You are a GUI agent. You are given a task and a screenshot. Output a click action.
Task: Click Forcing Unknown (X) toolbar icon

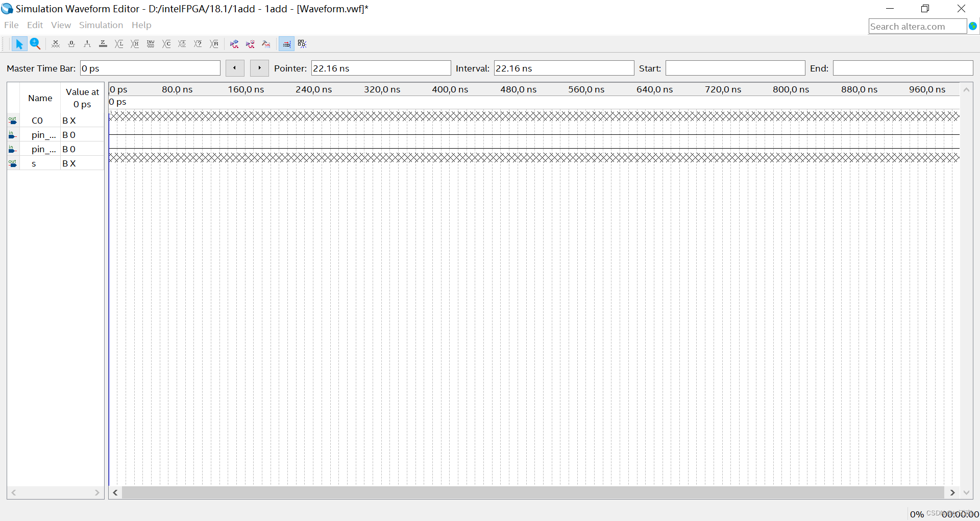coord(56,44)
